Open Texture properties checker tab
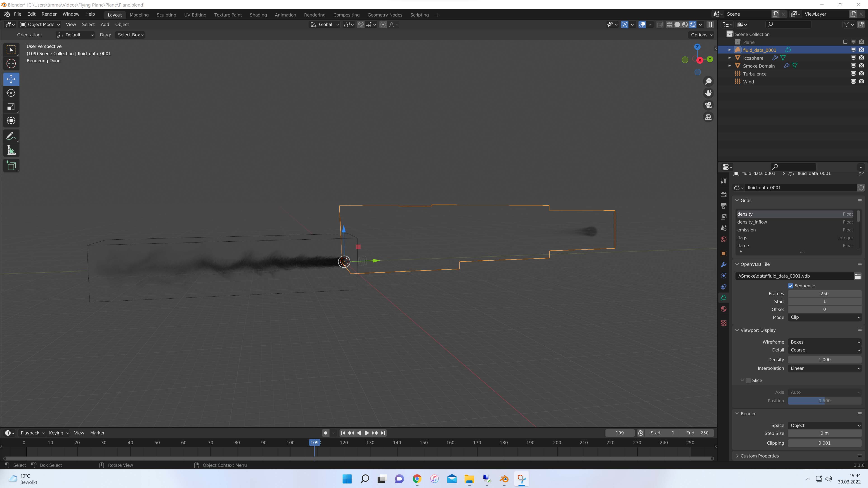 724,323
